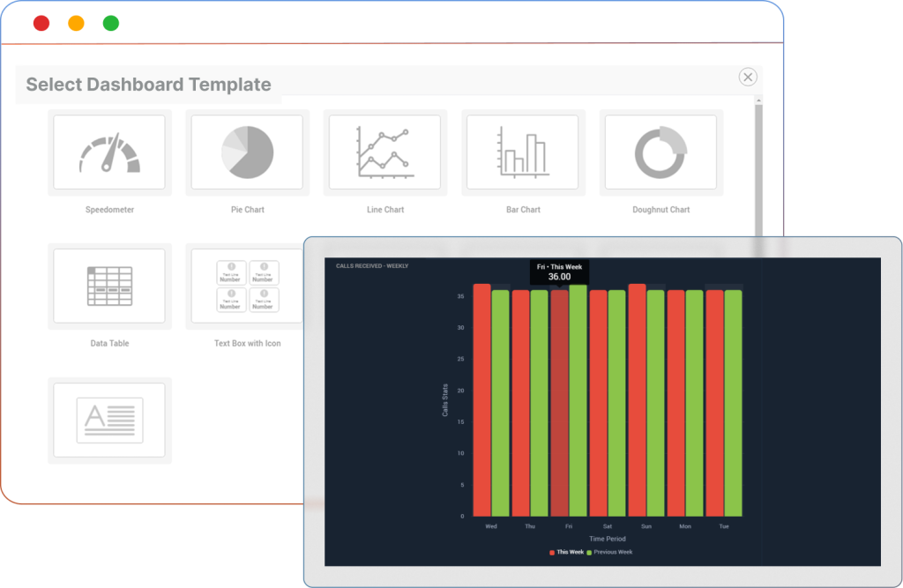Image resolution: width=903 pixels, height=588 pixels.
Task: Select the Data Table template icon
Action: pyautogui.click(x=109, y=287)
